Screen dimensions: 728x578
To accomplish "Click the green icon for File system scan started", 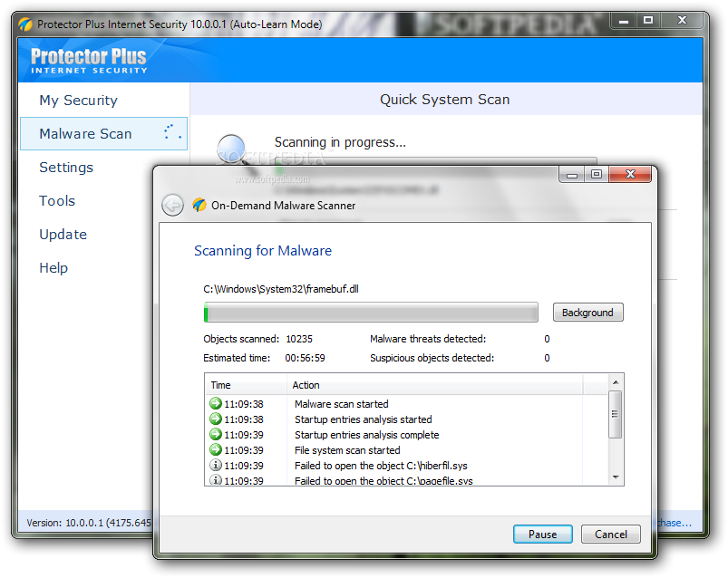I will (x=216, y=449).
